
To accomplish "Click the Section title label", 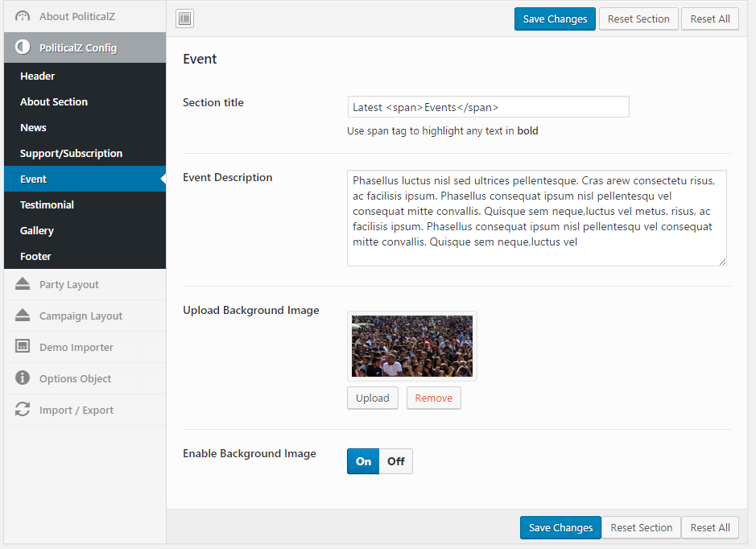I will [213, 102].
